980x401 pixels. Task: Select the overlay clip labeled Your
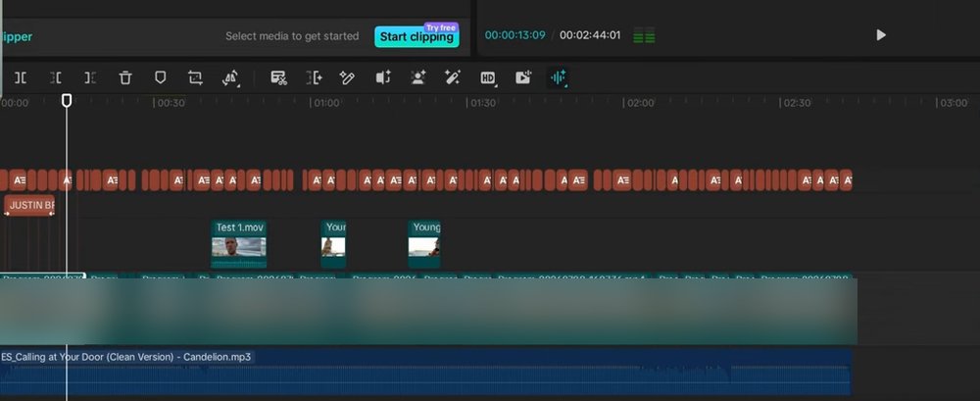tap(334, 244)
